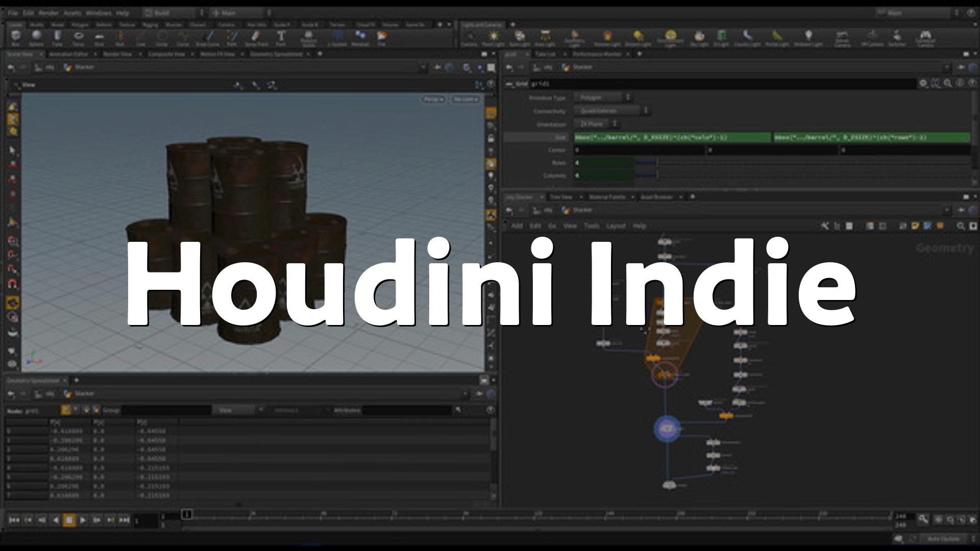Image resolution: width=980 pixels, height=551 pixels.
Task: Add an Ambient Light from the shelf
Action: 808,38
